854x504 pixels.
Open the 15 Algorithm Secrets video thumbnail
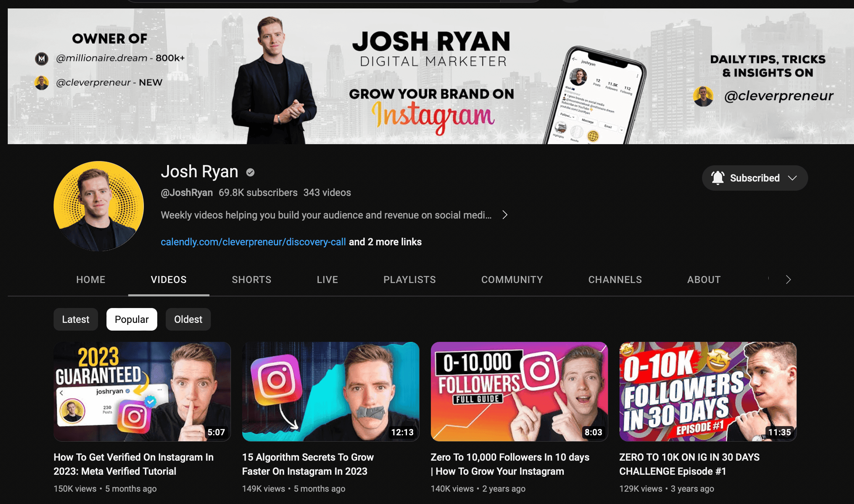tap(331, 392)
